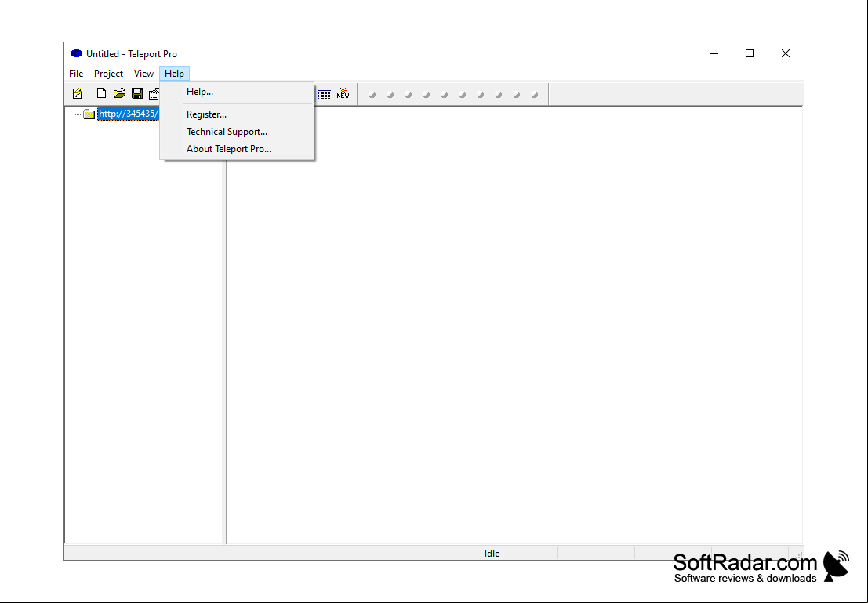Launch the New Project Wizard icon
The height and width of the screenshot is (603, 868).
click(78, 93)
